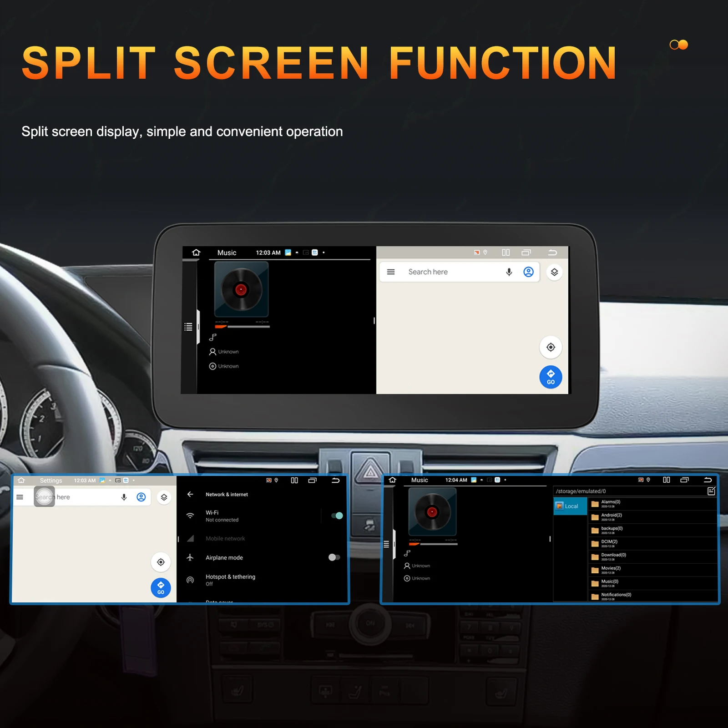Tap edit icon beside /storage/emulated/0 path

coord(712,491)
